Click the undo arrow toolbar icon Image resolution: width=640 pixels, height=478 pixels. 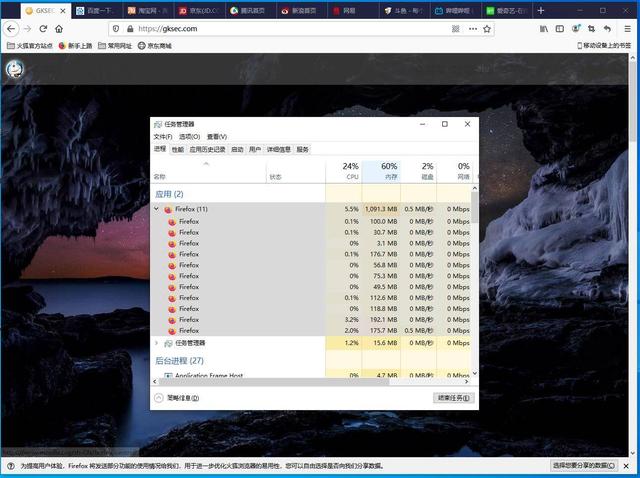click(607, 29)
